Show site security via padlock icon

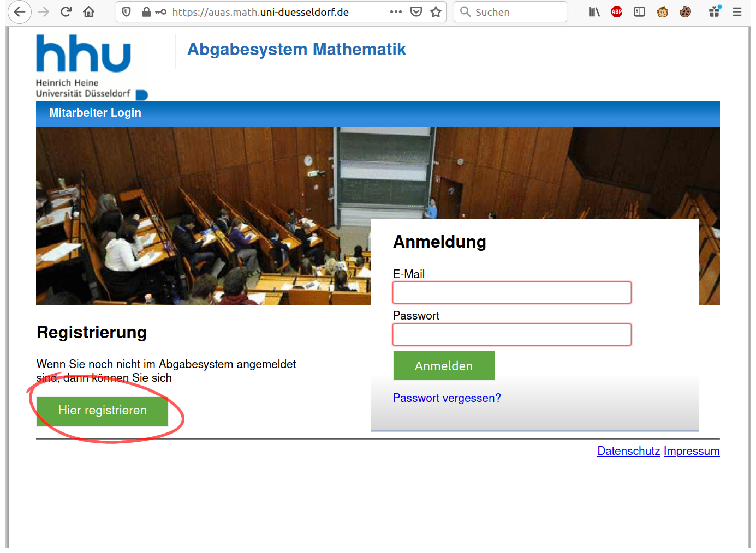[x=146, y=11]
